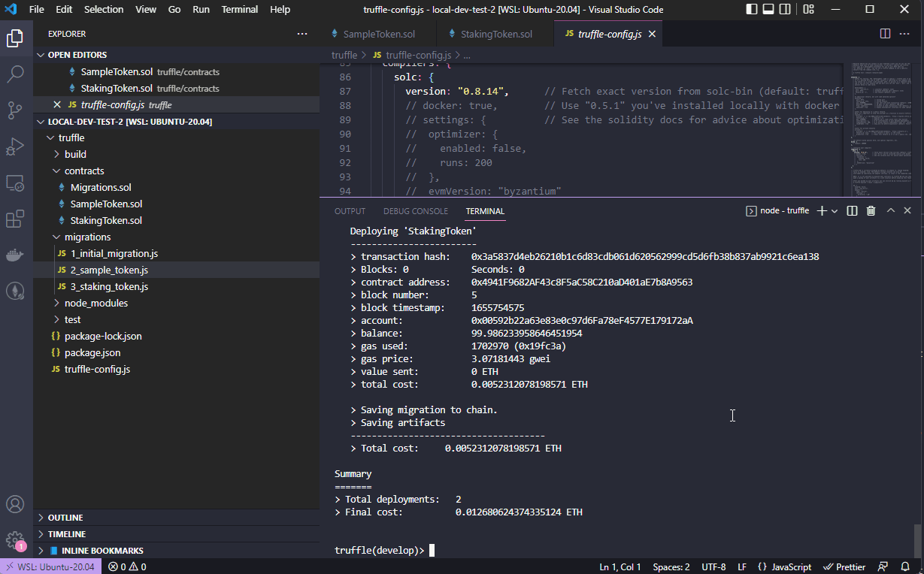Open the Accounts menu icon
Screen dimensions: 924x574
(x=16, y=504)
